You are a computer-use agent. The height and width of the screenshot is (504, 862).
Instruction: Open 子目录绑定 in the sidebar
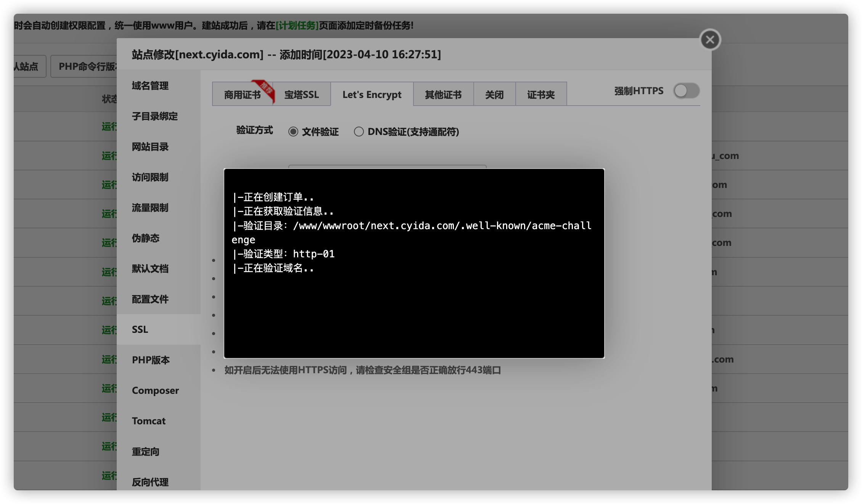[x=159, y=116]
